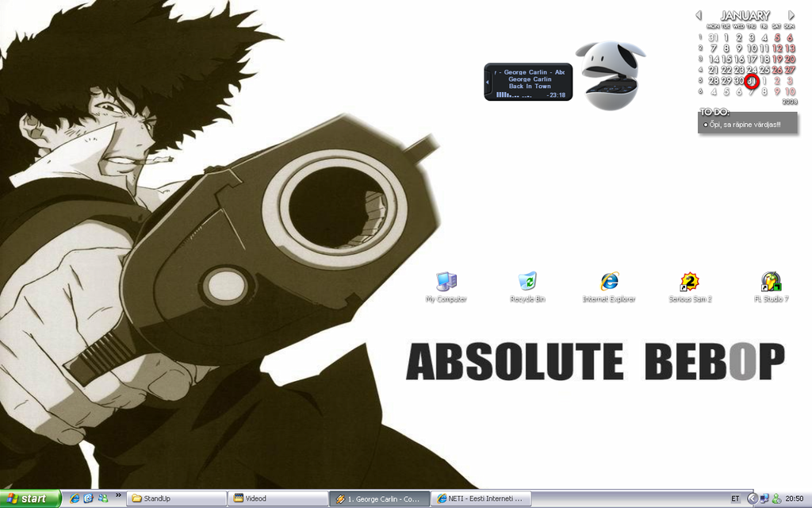812x508 pixels.
Task: Select date 25 on the calendar
Action: tap(764, 70)
